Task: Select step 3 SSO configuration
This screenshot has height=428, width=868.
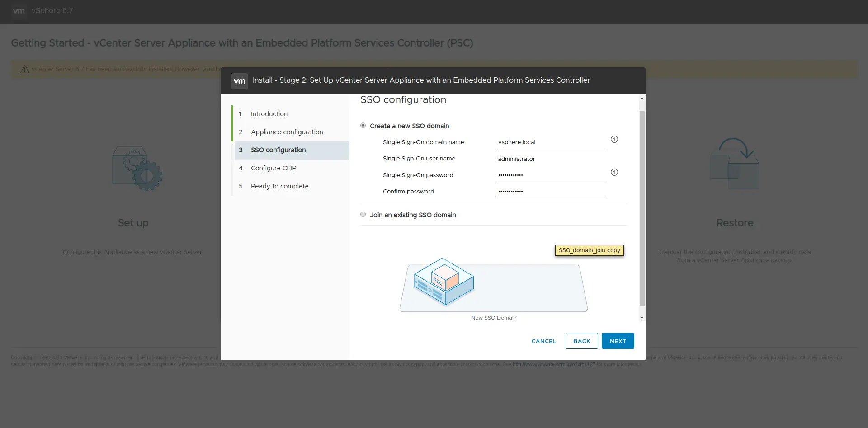Action: 292,150
